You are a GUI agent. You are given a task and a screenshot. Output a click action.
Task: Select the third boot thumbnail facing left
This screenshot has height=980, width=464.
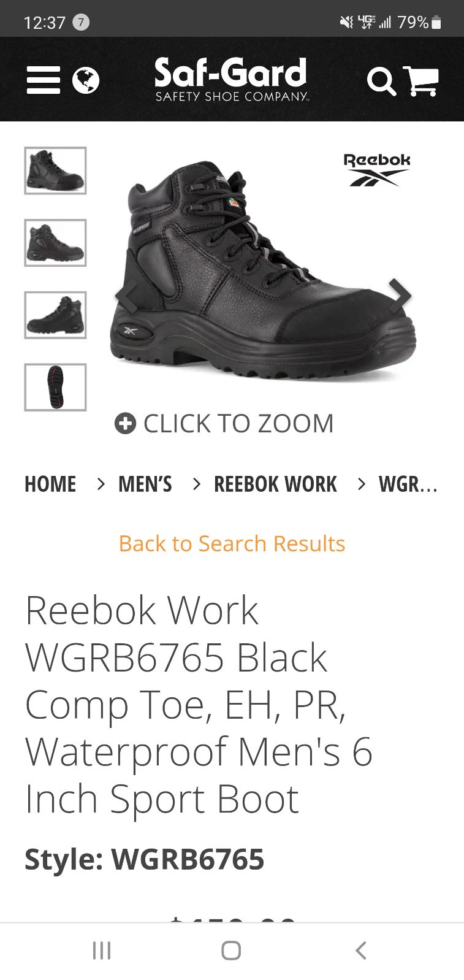(x=55, y=315)
